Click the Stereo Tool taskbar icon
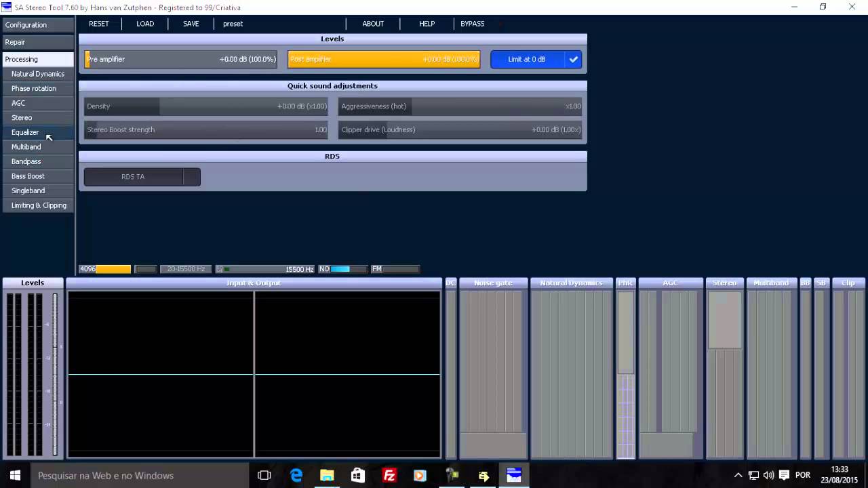Screen dimensions: 868x488 tap(514, 475)
